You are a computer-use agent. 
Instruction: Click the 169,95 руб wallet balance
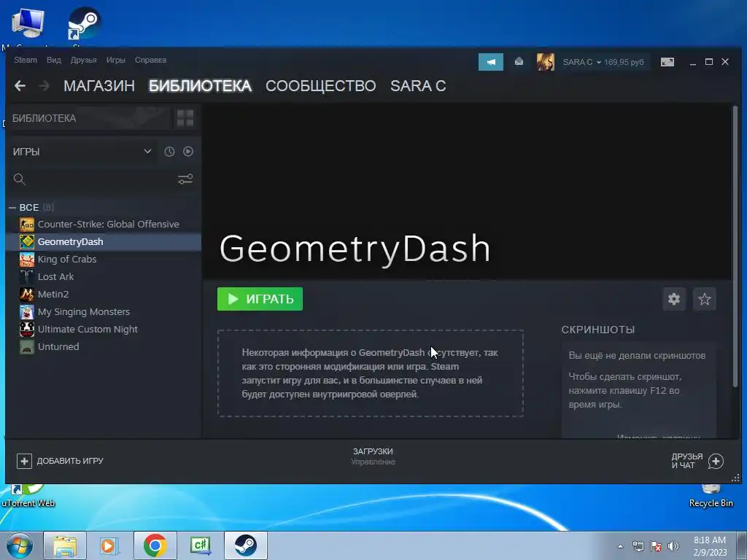[624, 62]
